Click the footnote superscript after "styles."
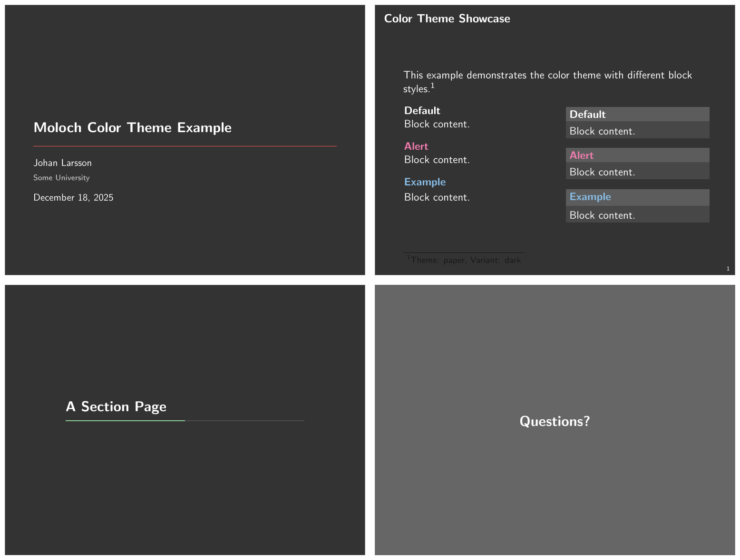The height and width of the screenshot is (560, 740). pyautogui.click(x=432, y=86)
